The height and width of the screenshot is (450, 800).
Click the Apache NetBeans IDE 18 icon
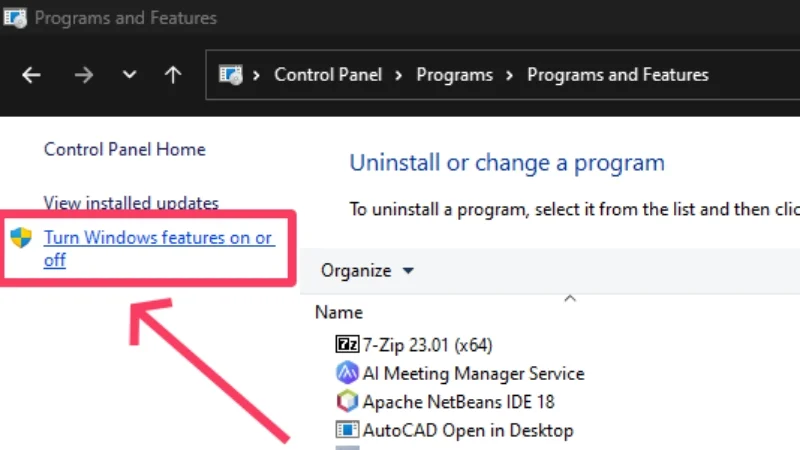tap(346, 402)
